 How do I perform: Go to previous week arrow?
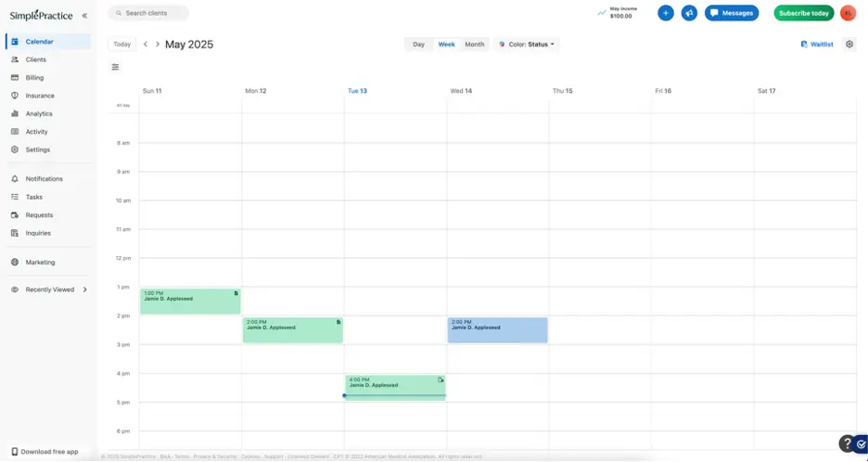tap(146, 45)
